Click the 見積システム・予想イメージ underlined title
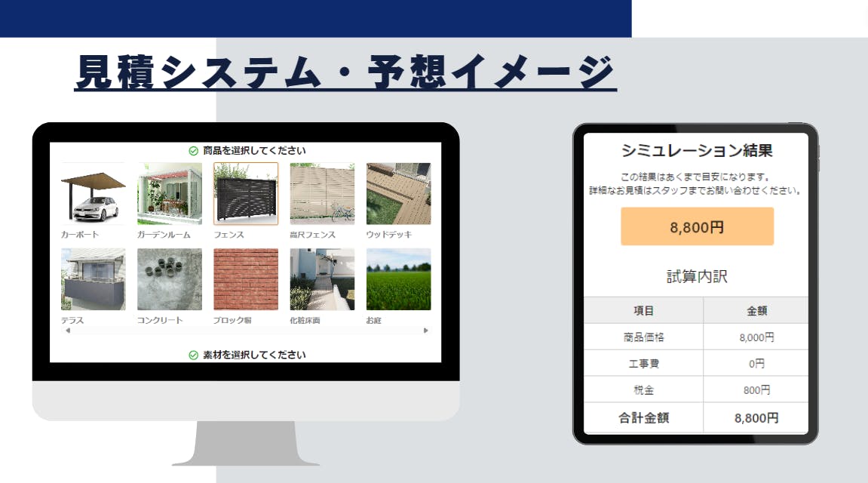The width and height of the screenshot is (868, 483). 345,73
